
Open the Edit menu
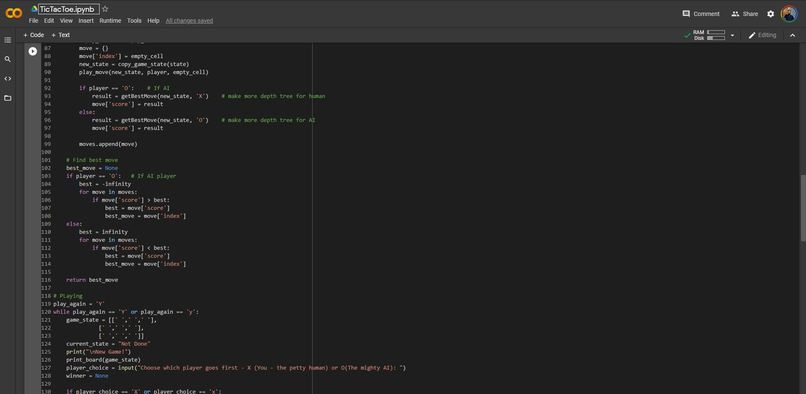coord(49,21)
